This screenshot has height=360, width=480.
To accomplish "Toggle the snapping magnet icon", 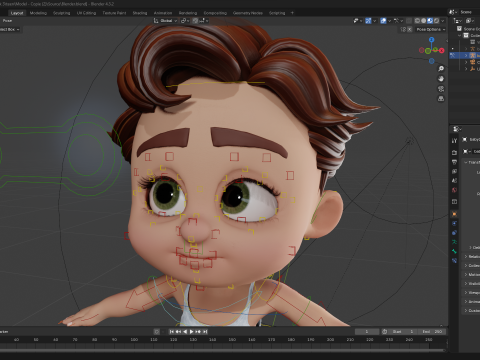I will tap(195, 21).
